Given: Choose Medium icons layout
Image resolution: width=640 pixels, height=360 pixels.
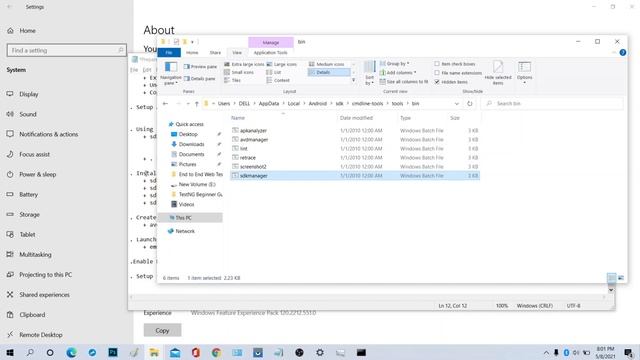Looking at the screenshot, I should point(327,64).
